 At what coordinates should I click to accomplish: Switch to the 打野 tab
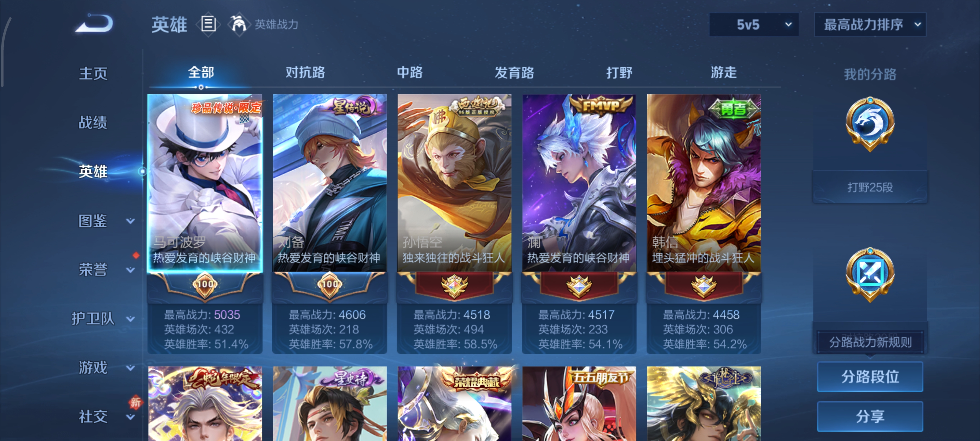pos(619,72)
